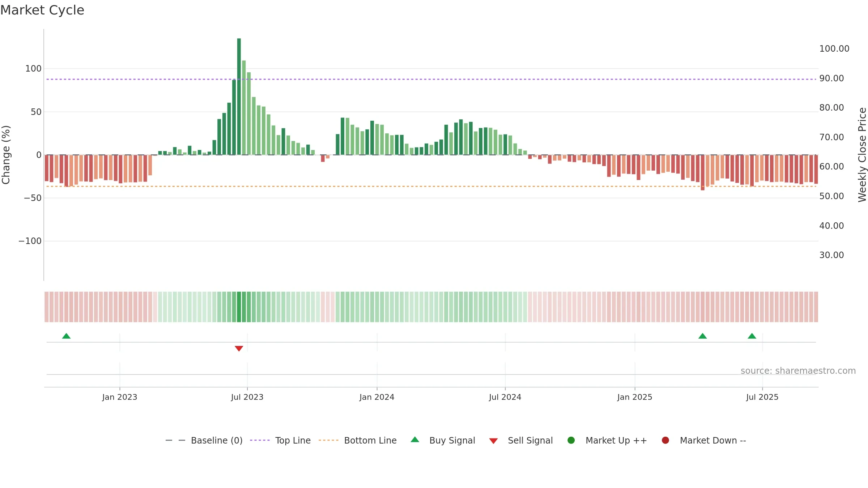Click the red Market Down -- circle icon

665,440
